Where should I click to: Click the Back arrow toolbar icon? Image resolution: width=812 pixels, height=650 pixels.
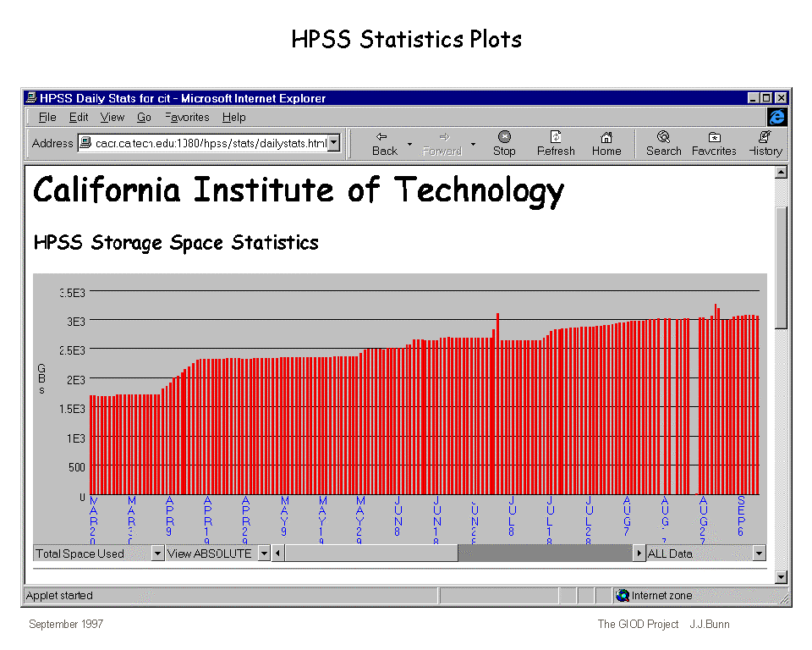tap(382, 136)
